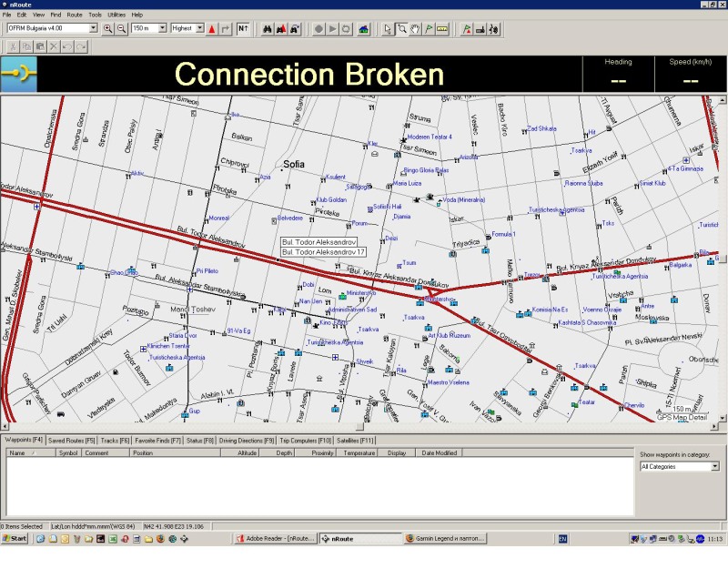Screen dimensions: 728x579
Task: Click the flag with red marker icon
Action: (467, 29)
